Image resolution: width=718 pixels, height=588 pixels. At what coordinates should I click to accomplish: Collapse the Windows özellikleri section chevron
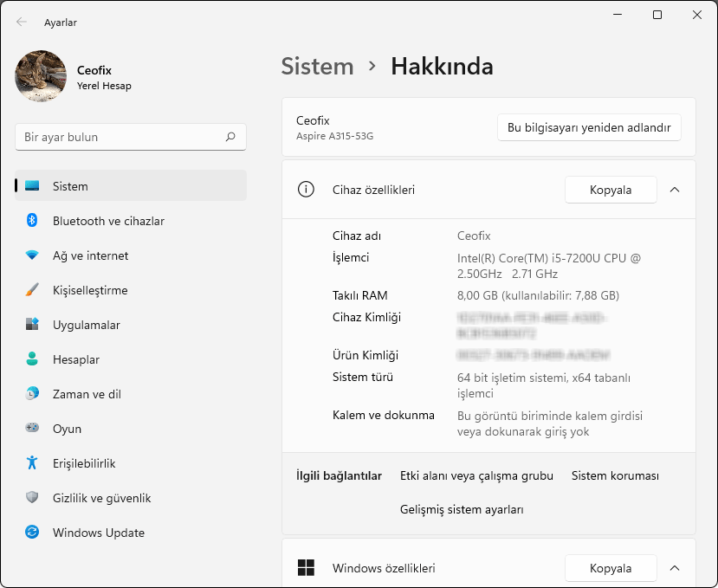click(x=675, y=568)
